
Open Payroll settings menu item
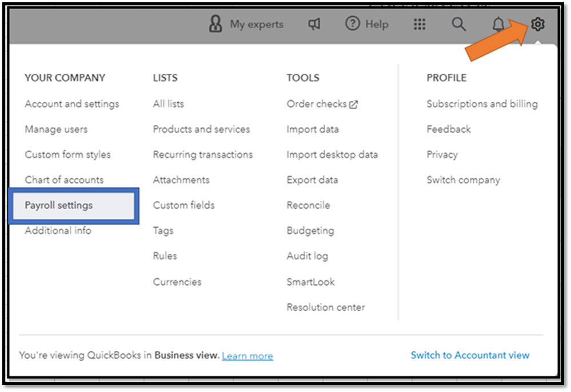click(59, 205)
